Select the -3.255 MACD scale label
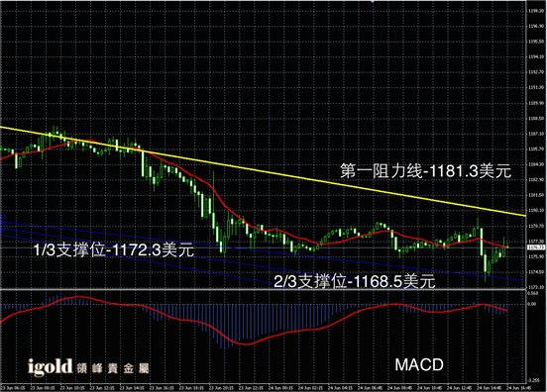The width and height of the screenshot is (547, 392). tap(534, 380)
